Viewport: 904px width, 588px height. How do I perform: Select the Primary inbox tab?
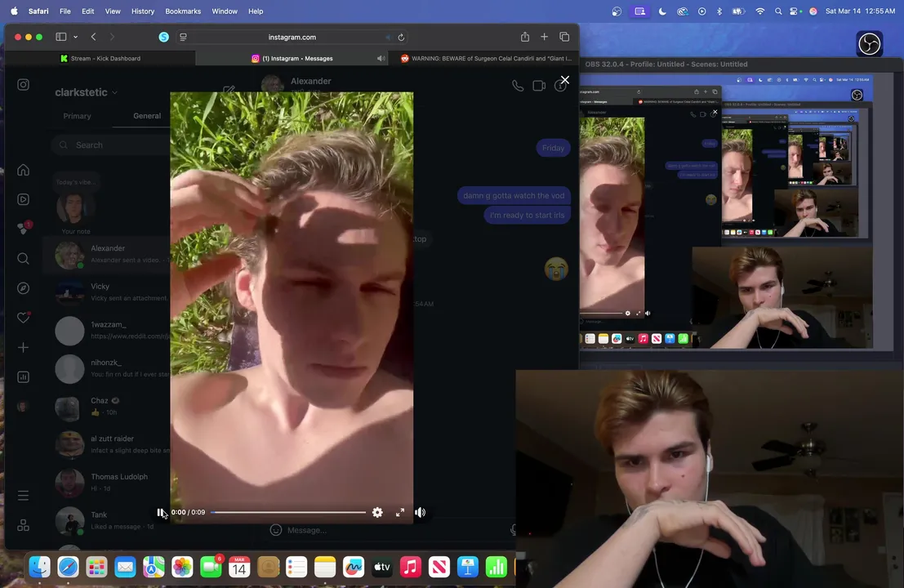[78, 116]
